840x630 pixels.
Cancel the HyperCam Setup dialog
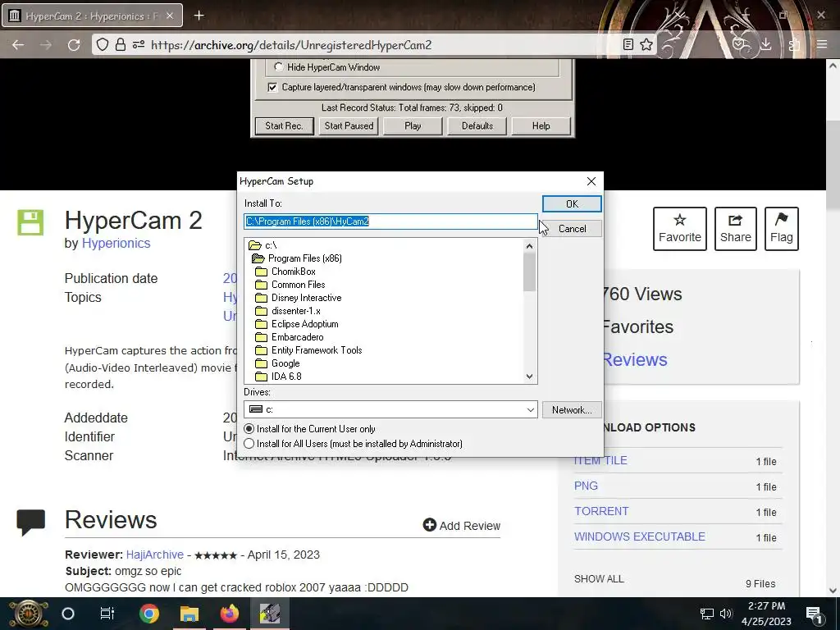point(572,229)
